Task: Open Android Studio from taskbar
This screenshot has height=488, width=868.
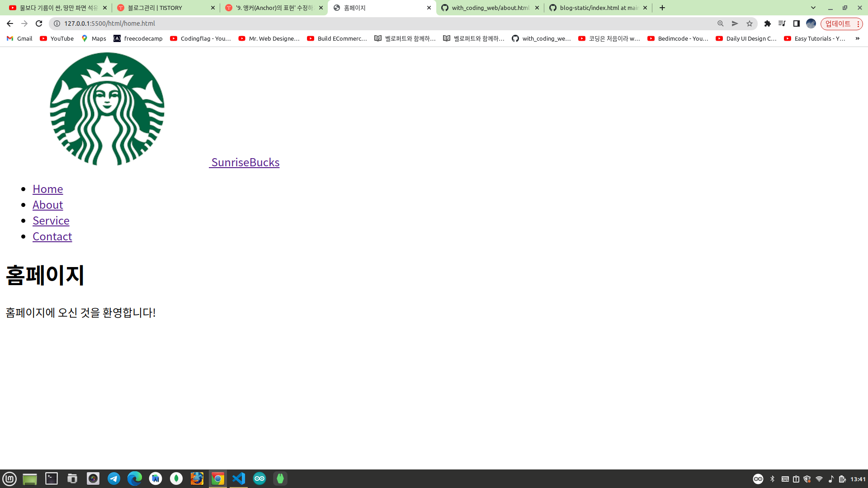Action: [x=156, y=479]
